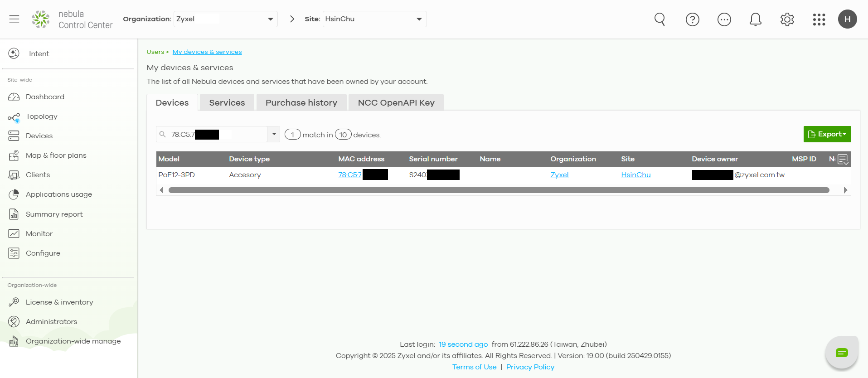Switch to the Purchase history tab
The height and width of the screenshot is (378, 868).
301,102
